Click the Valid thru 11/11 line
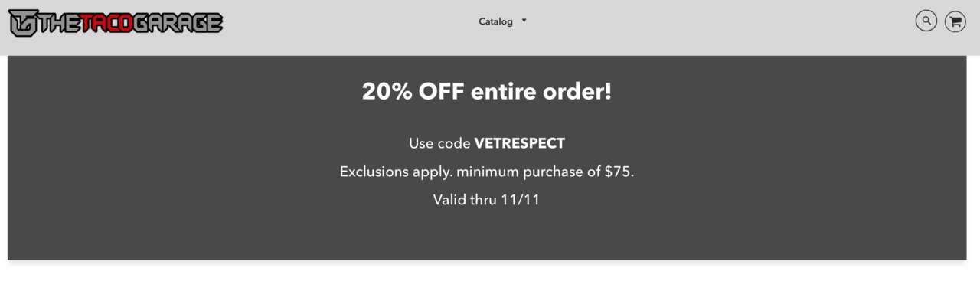Viewport: 980px width, 281px height. (487, 200)
